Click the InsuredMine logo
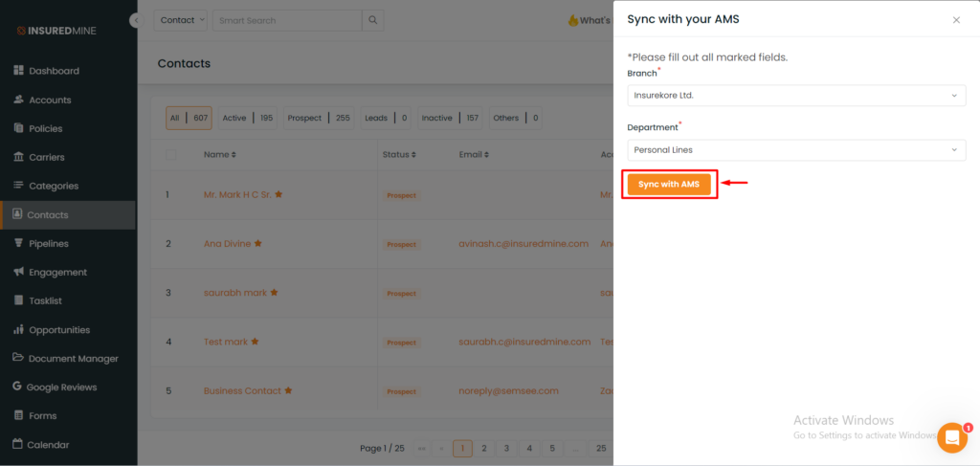Viewport: 980px width, 466px height. click(56, 31)
